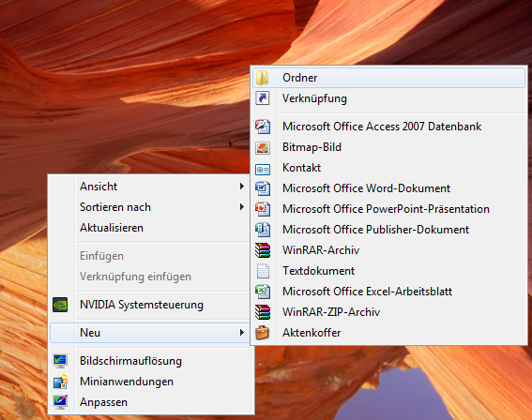This screenshot has height=420, width=532.
Task: Create Microsoft Office Access 2007 Datenbank
Action: click(x=388, y=127)
